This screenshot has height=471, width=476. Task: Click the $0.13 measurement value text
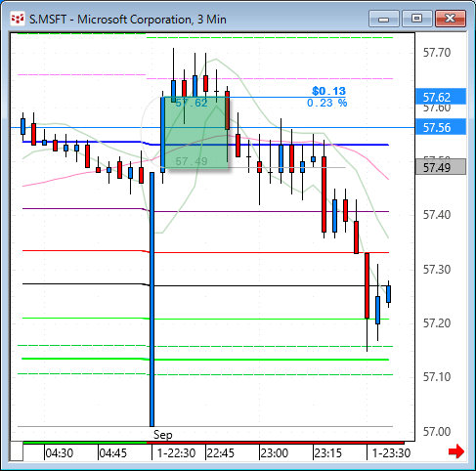coord(328,91)
